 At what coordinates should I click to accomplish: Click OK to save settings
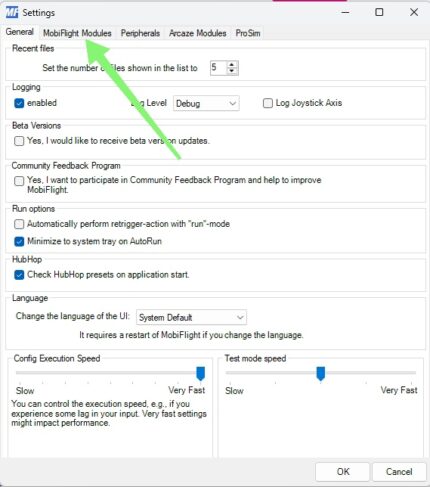coord(343,472)
